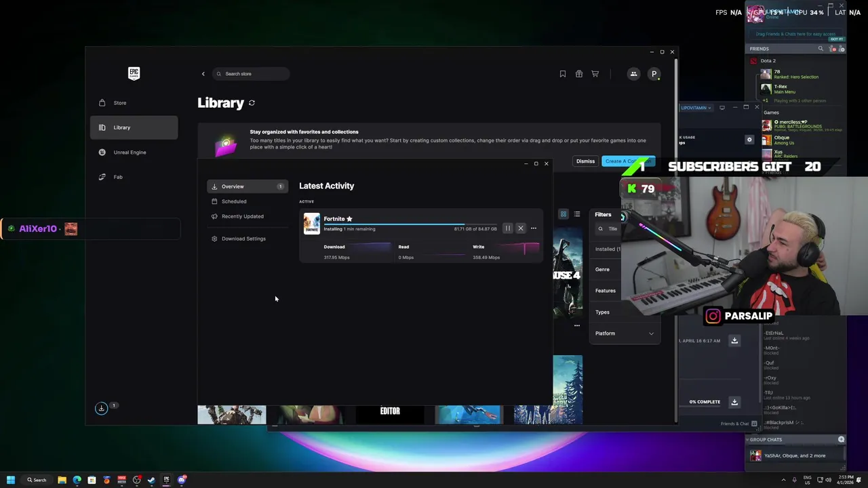Image resolution: width=868 pixels, height=488 pixels.
Task: Open Steam from the taskbar
Action: point(151,480)
